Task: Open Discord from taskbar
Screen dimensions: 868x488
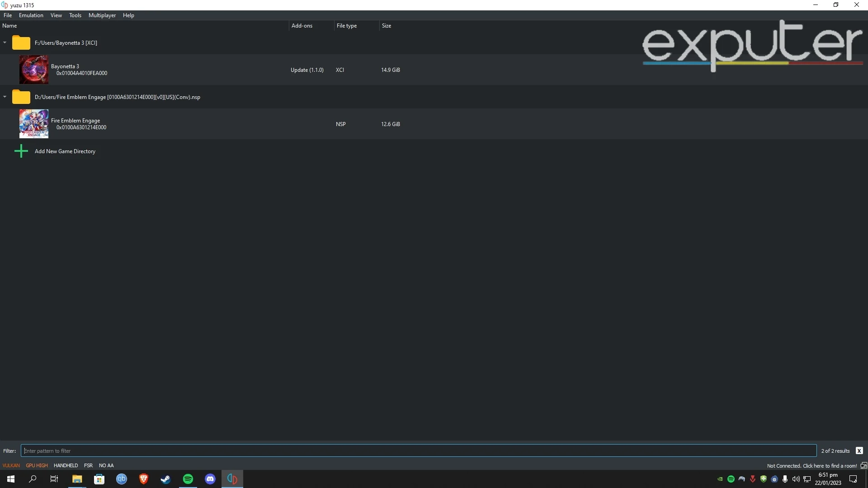Action: pyautogui.click(x=210, y=479)
